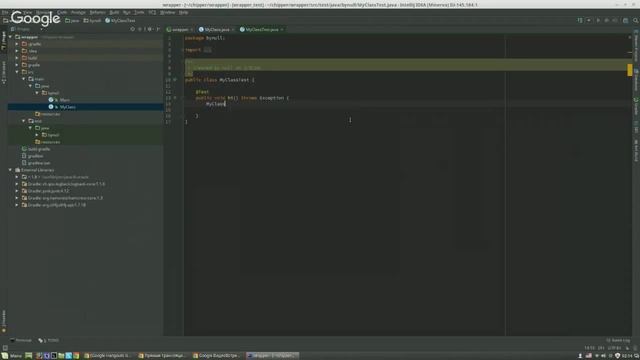This screenshot has width=640, height=360.
Task: Collapse the External Libraries node
Action: (x=10, y=170)
